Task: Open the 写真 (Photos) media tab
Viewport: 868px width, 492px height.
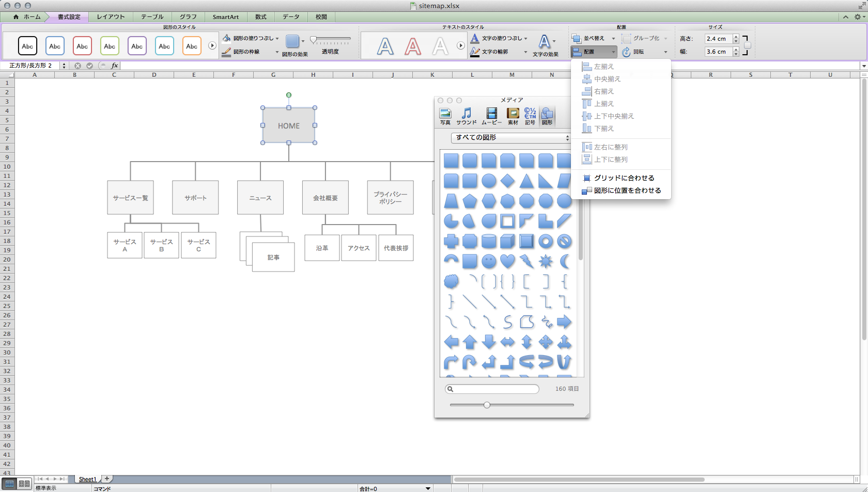Action: (445, 115)
